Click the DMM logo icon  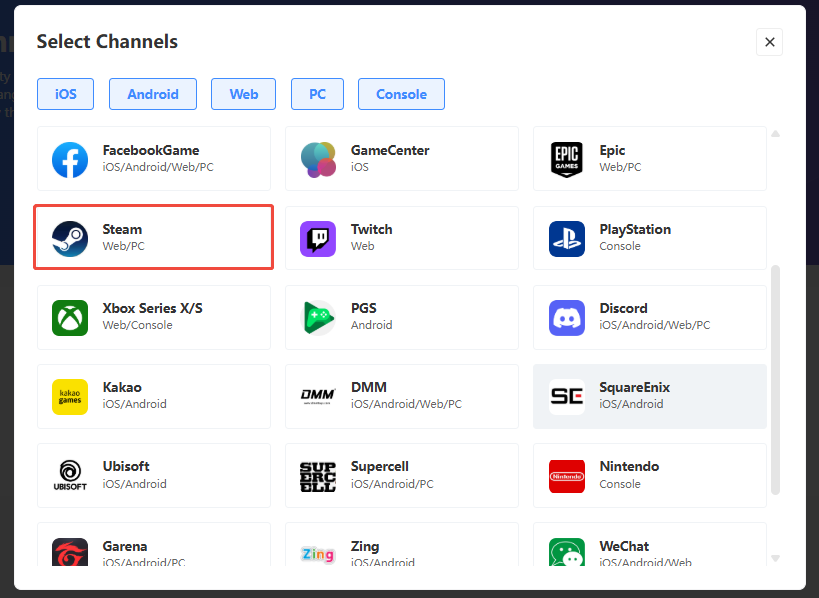318,396
